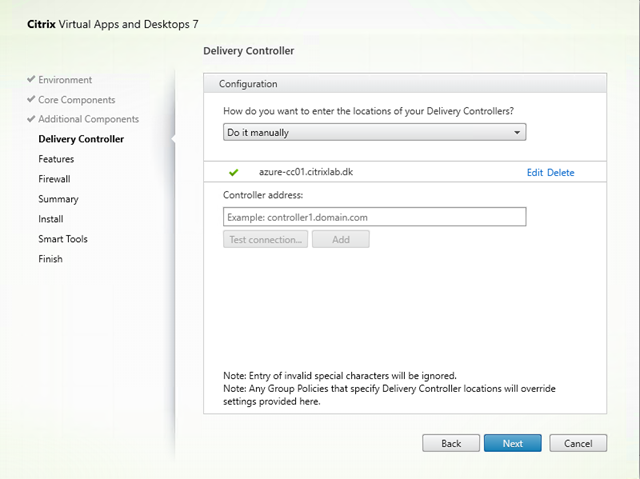Click Edit for azure-cc01.citrixlab.dk

535,173
